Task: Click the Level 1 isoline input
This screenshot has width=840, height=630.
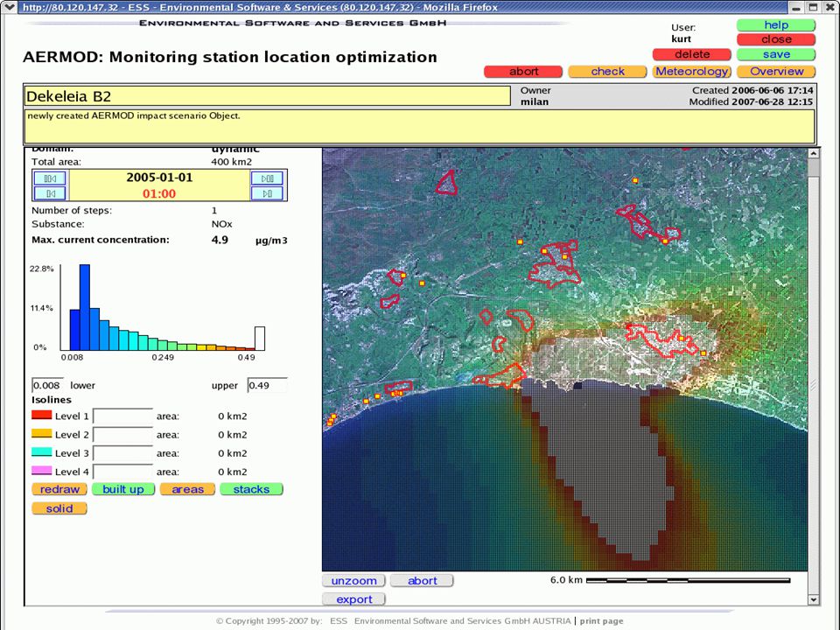Action: click(123, 416)
